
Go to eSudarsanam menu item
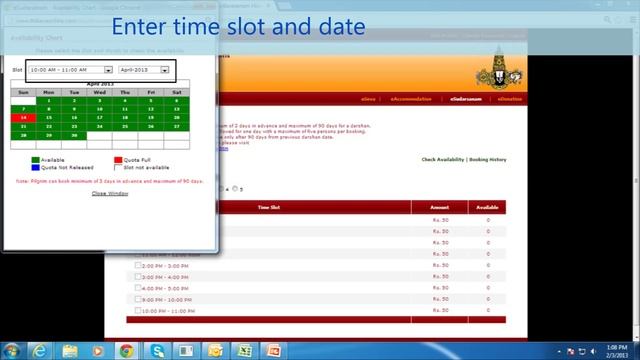pos(466,99)
